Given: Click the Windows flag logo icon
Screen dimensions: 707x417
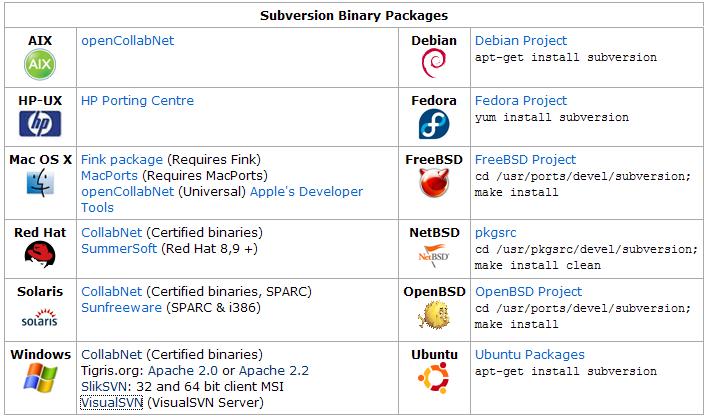Looking at the screenshot, I should tap(40, 378).
